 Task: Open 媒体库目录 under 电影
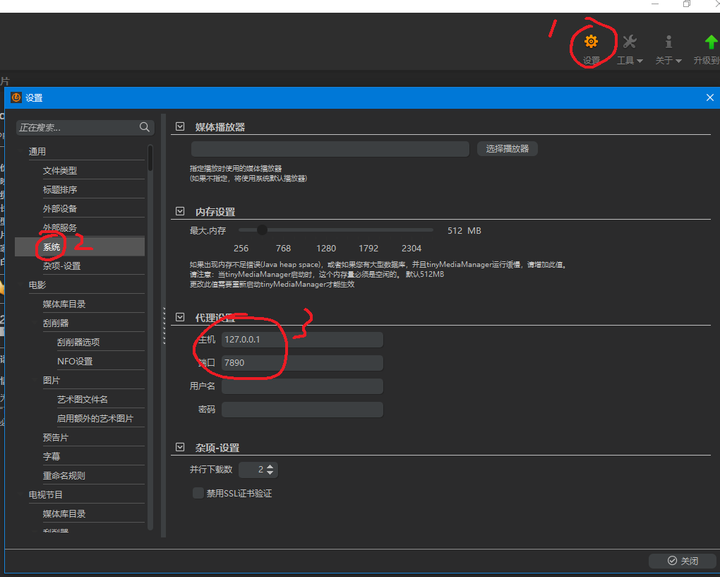[x=64, y=304]
